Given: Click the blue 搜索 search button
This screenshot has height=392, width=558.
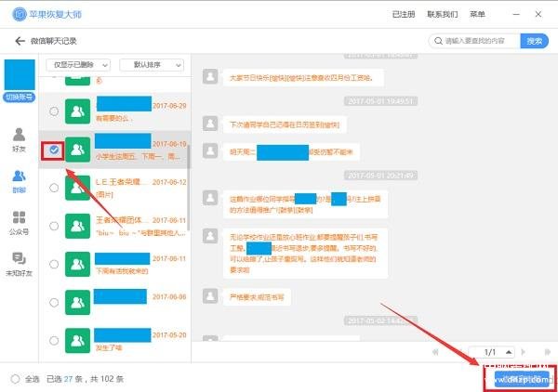Looking at the screenshot, I should [x=534, y=41].
